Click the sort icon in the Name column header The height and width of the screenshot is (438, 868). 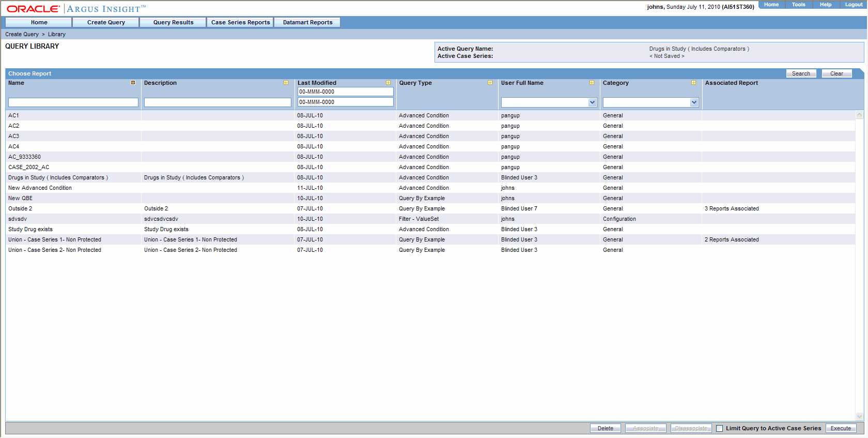pyautogui.click(x=133, y=83)
